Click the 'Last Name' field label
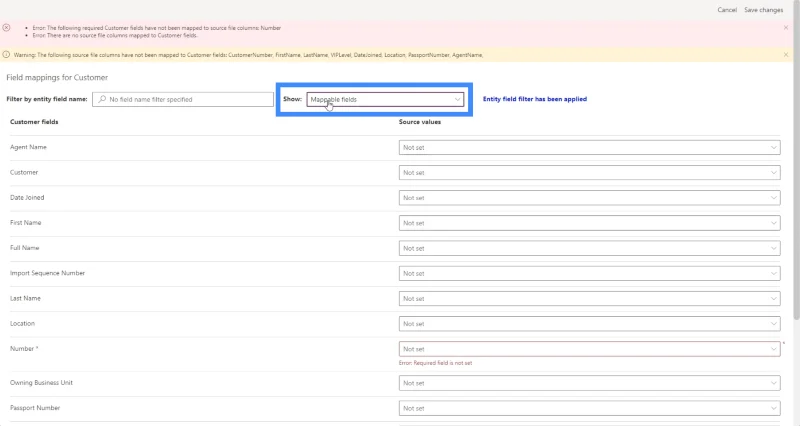The height and width of the screenshot is (426, 800). coord(25,298)
